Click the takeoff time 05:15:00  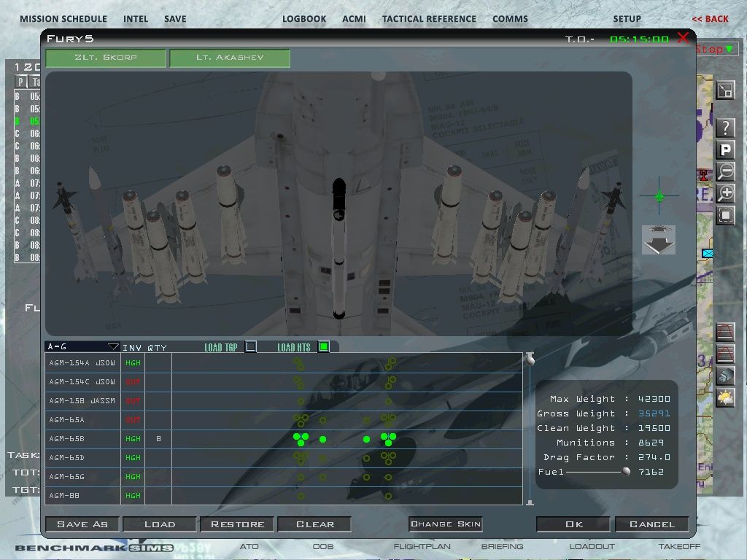pos(639,39)
